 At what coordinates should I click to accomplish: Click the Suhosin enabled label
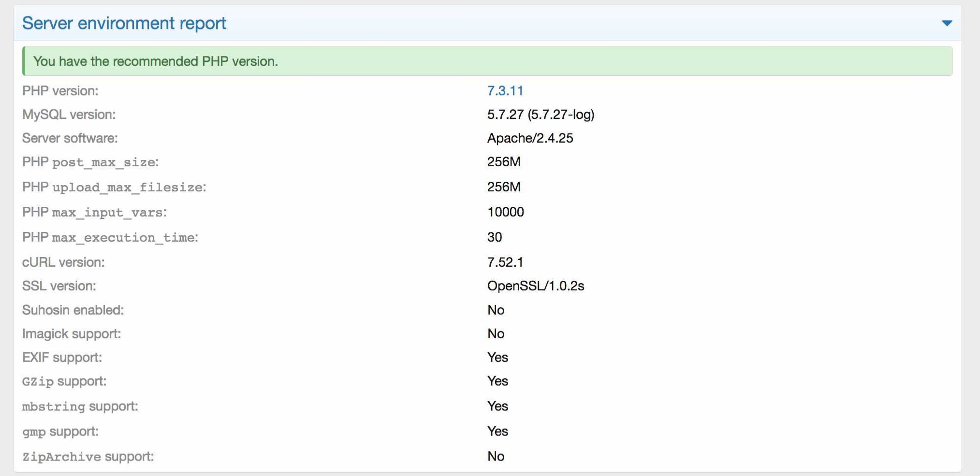[x=73, y=310]
